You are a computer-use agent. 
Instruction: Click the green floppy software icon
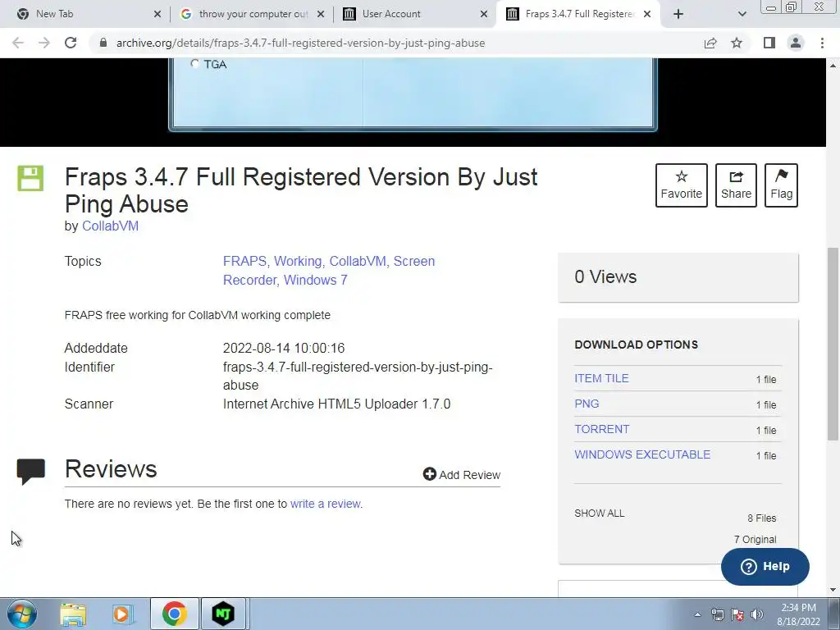(x=30, y=178)
